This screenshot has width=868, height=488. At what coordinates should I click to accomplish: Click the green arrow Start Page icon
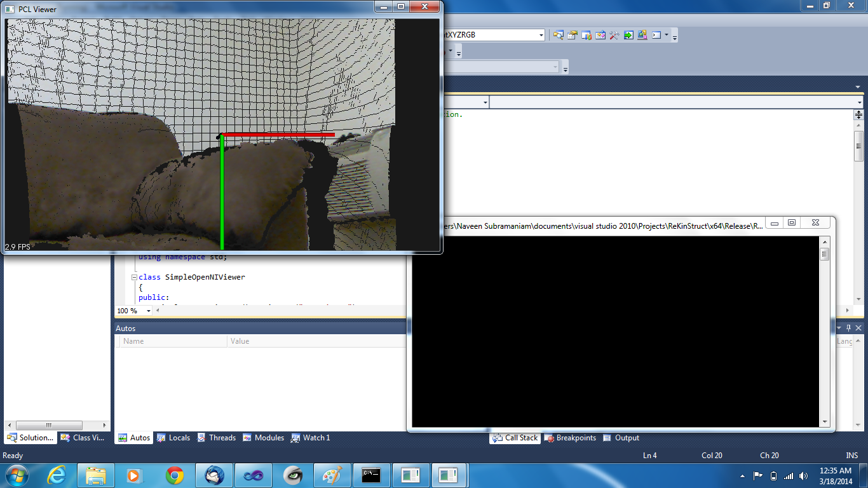628,35
